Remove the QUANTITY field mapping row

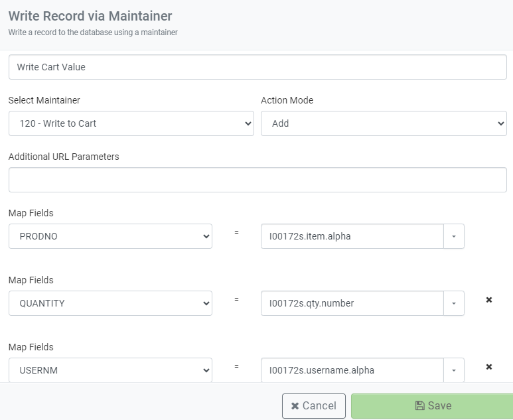coord(489,300)
